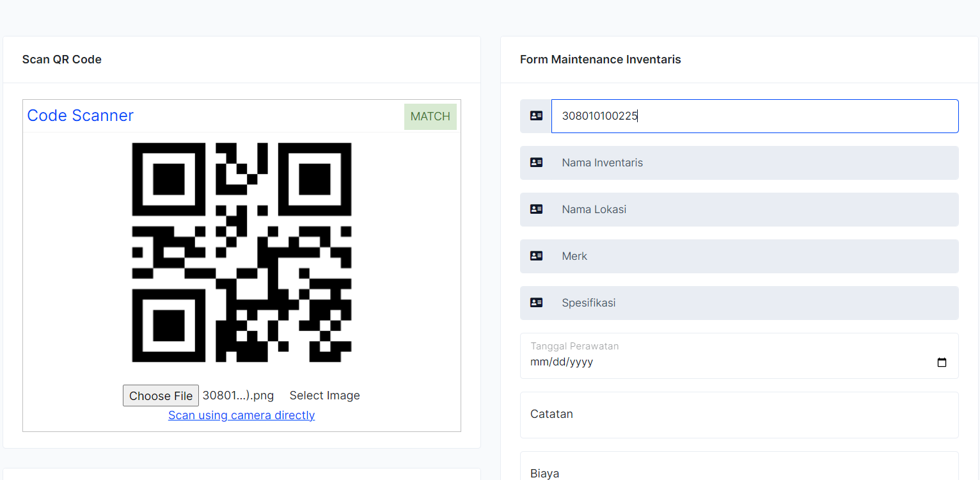This screenshot has height=480, width=980.
Task: Click the ID card icon beside inventory code field
Action: (536, 116)
